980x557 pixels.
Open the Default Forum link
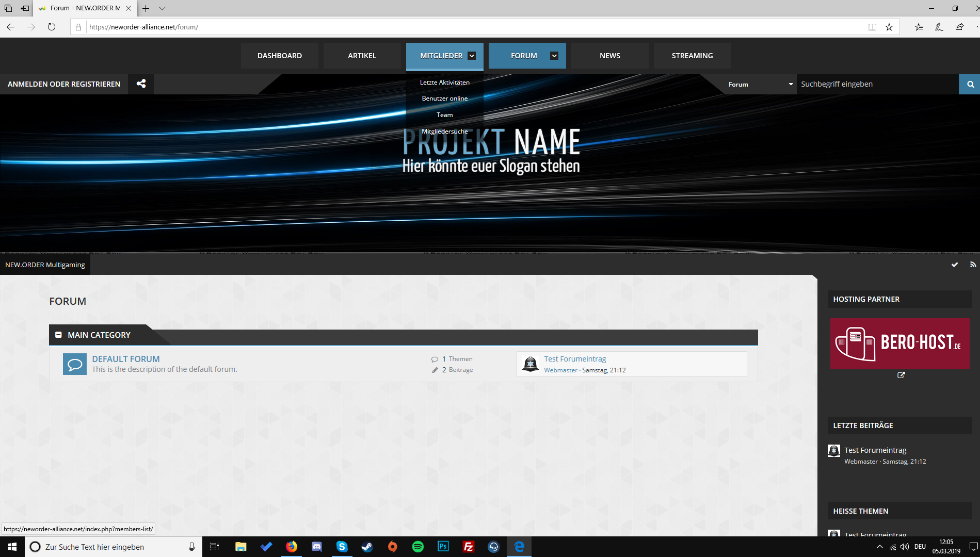tap(126, 359)
